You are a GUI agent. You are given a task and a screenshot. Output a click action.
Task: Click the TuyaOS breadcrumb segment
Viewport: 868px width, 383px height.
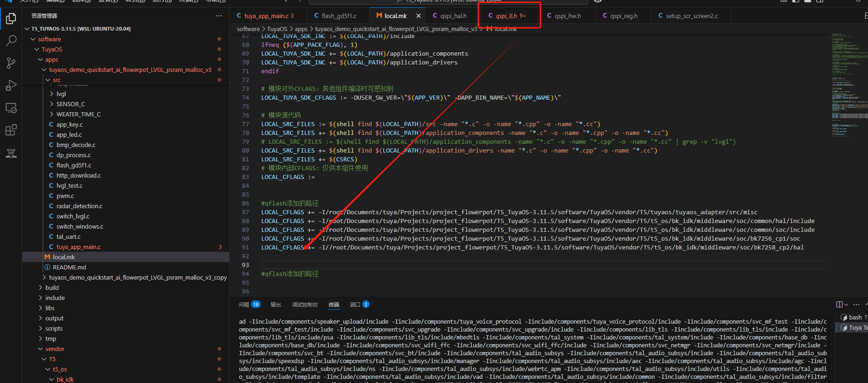[x=277, y=29]
